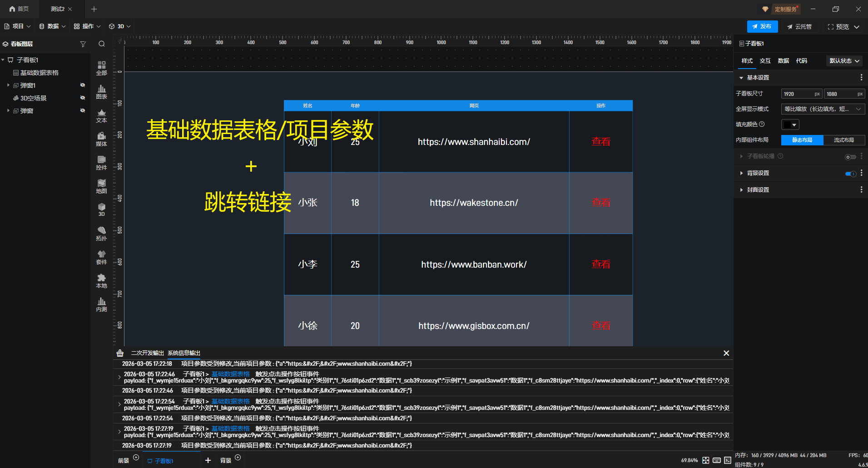
Task: Open the 填充颜色 color swatch
Action: pyautogui.click(x=790, y=124)
